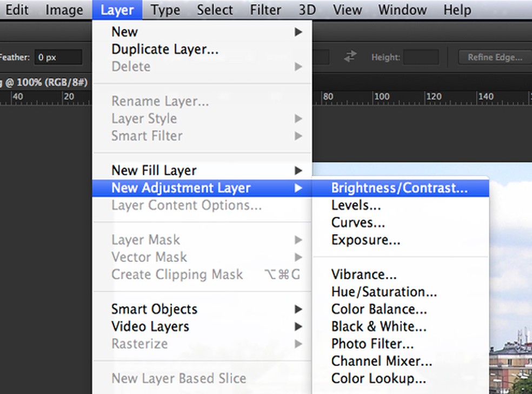This screenshot has height=394, width=532.
Task: Expand the Video Layers submenu
Action: pyautogui.click(x=150, y=326)
